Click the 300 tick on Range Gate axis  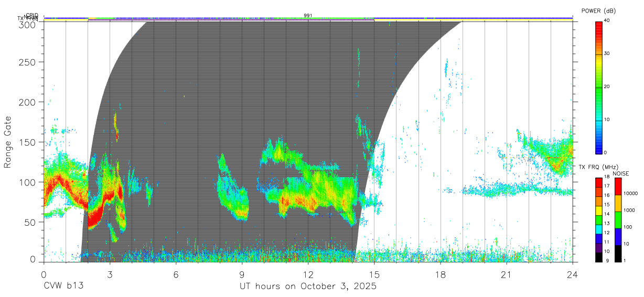click(28, 24)
